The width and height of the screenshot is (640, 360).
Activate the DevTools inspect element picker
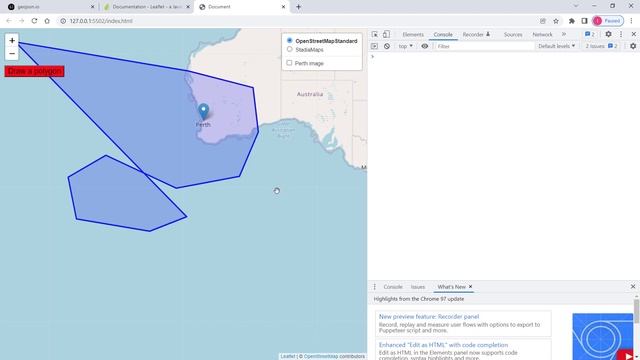(x=374, y=34)
